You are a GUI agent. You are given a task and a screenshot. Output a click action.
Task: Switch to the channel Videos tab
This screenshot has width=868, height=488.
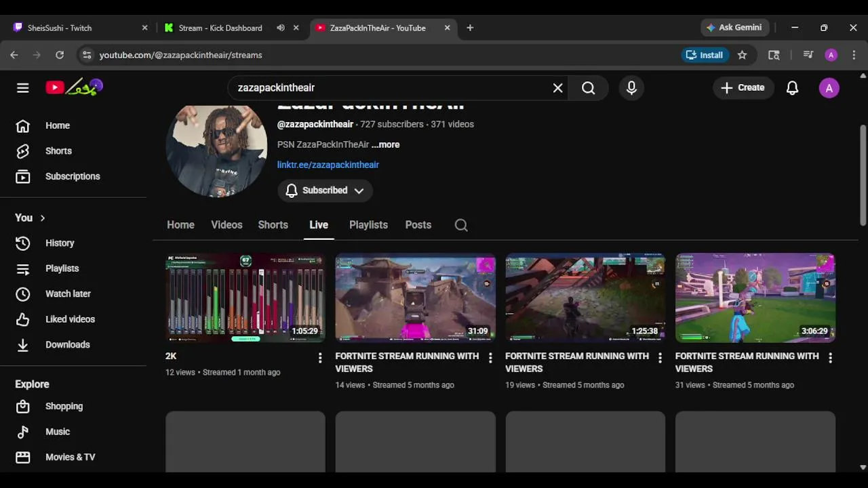click(x=226, y=225)
